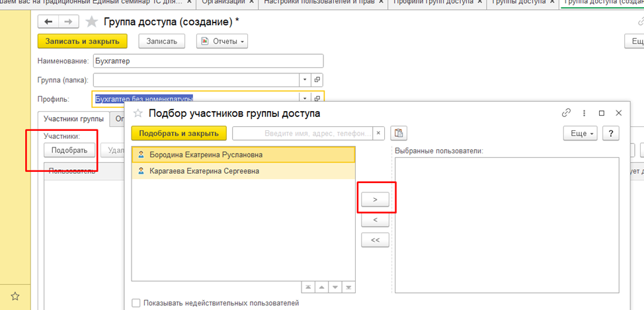Click Записать и закрыть button
Viewport: 644px width, 310px height.
point(82,41)
